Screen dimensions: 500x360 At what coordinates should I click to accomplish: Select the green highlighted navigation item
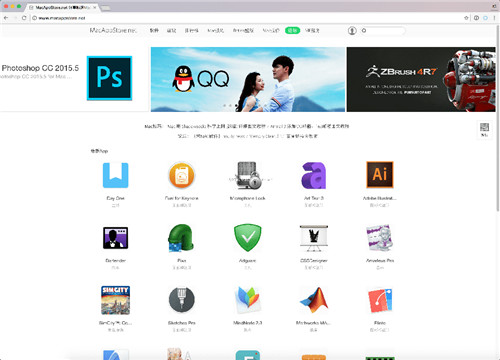coord(292,30)
